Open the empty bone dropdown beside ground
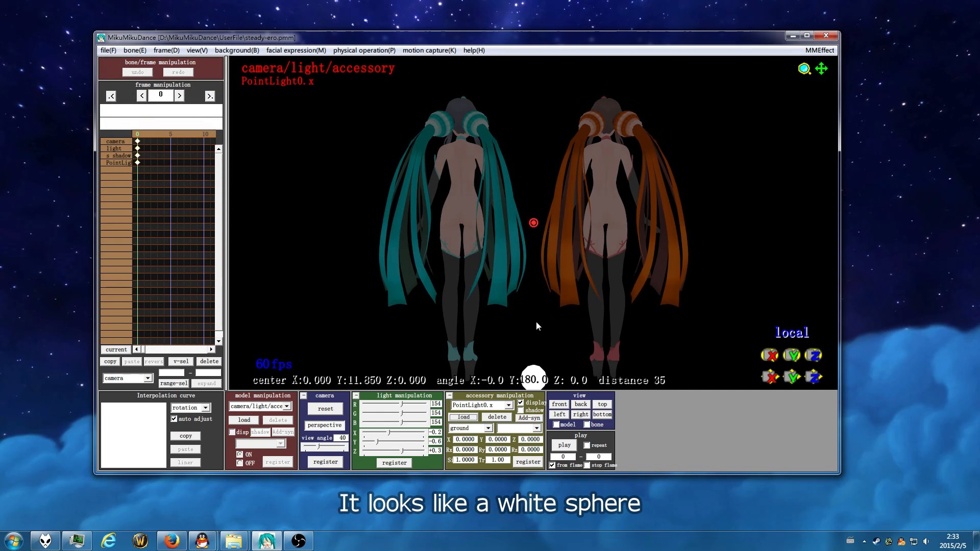 click(519, 428)
